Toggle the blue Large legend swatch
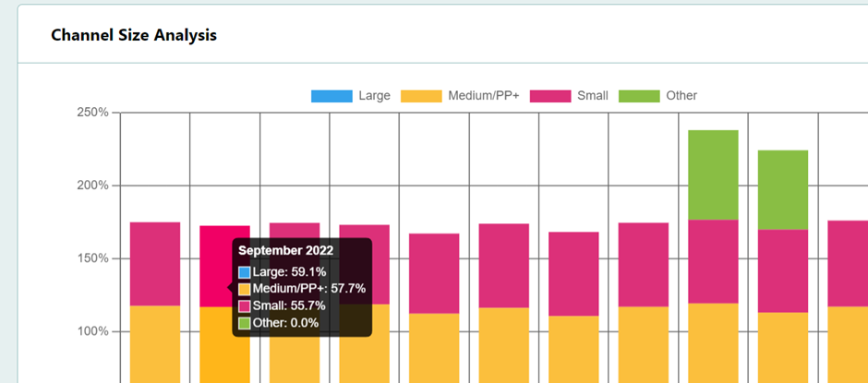868x383 pixels. [332, 96]
